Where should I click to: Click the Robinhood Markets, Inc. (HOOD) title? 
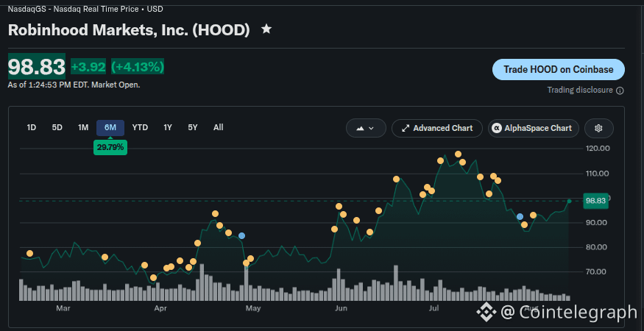pyautogui.click(x=129, y=30)
